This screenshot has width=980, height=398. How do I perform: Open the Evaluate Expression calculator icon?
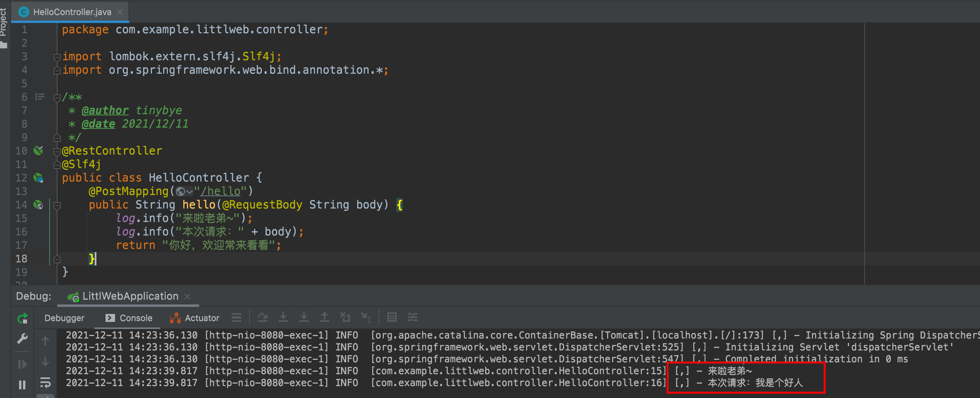[x=392, y=317]
